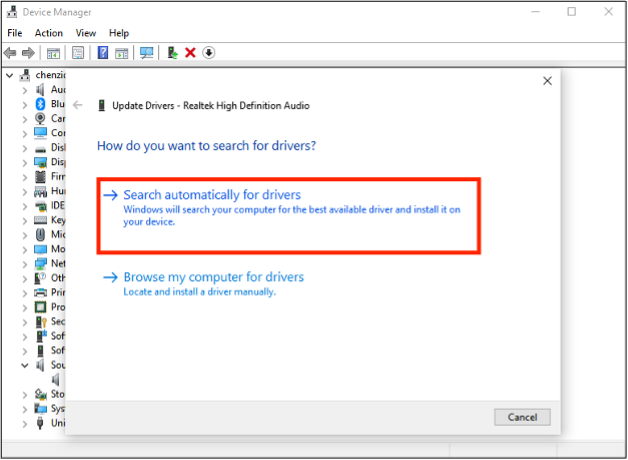Select the IDE controllers icon
The width and height of the screenshot is (628, 460).
[40, 206]
